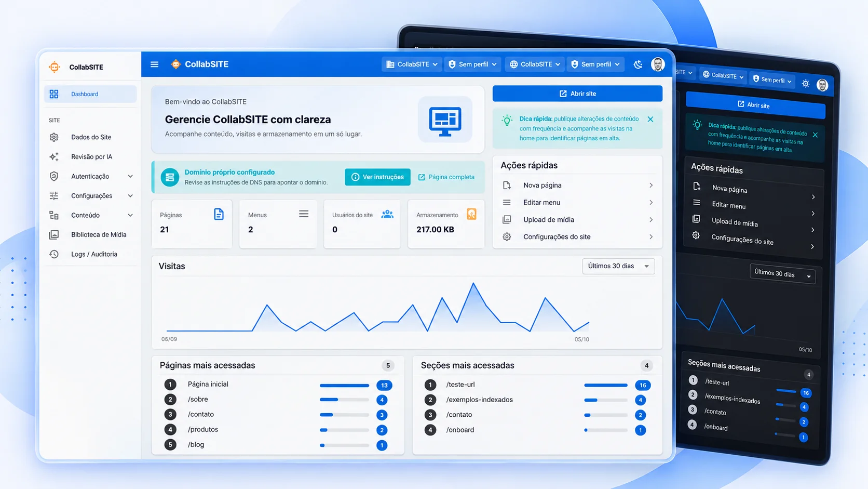Viewport: 868px width, 489px height.
Task: Choose Editar menu in Ações rápidas
Action: click(577, 203)
